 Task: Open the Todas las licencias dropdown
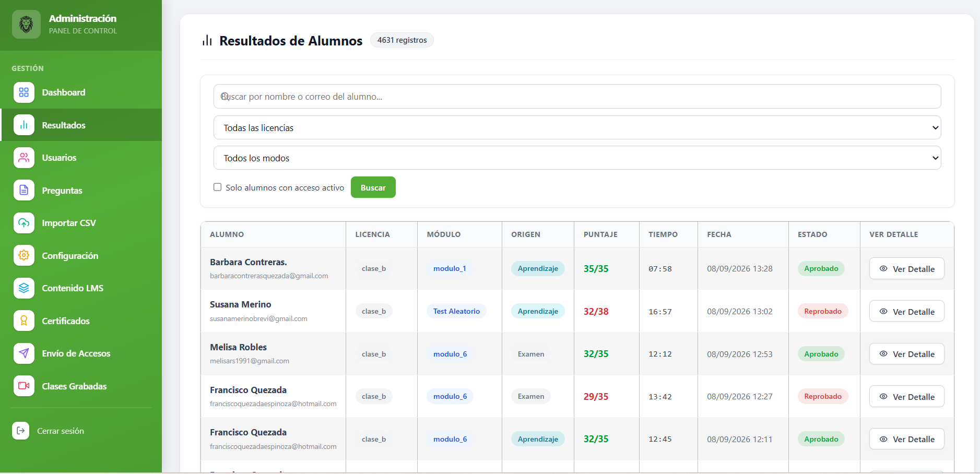[x=577, y=127]
